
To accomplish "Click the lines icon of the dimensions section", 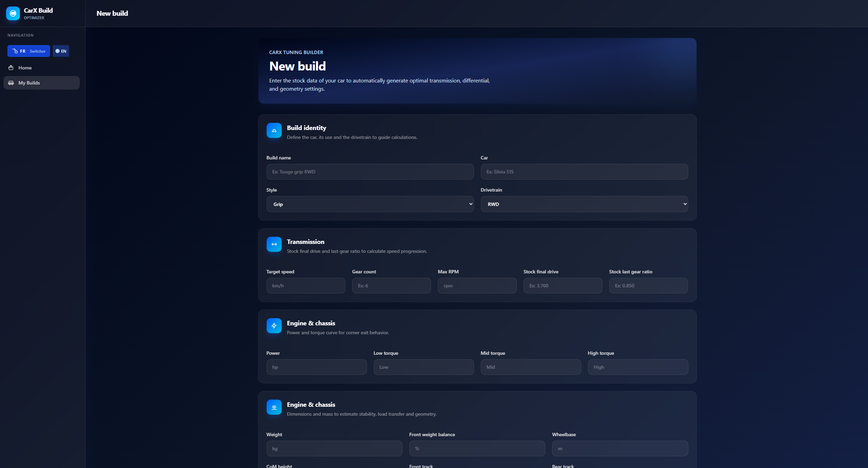I will (274, 407).
